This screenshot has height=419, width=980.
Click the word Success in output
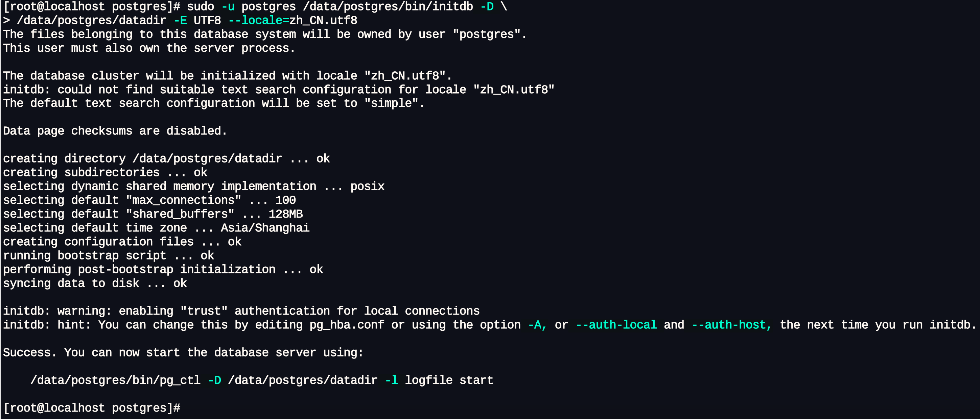click(x=27, y=352)
